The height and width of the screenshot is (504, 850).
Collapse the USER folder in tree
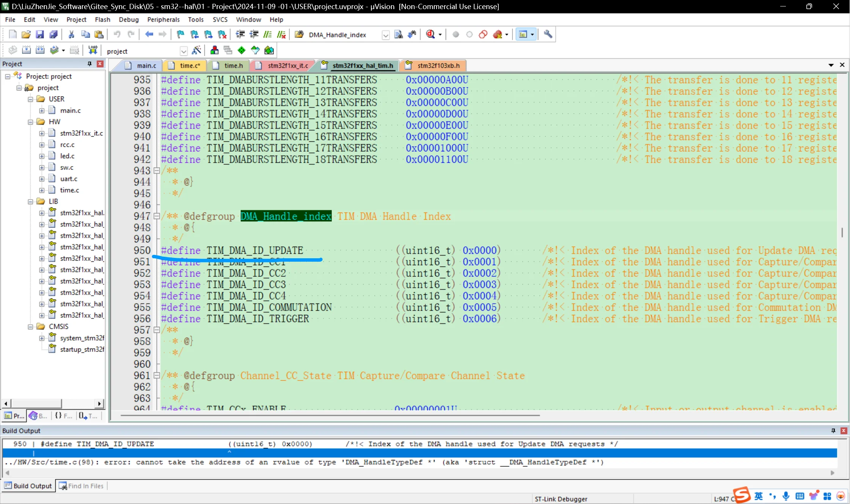pos(30,99)
